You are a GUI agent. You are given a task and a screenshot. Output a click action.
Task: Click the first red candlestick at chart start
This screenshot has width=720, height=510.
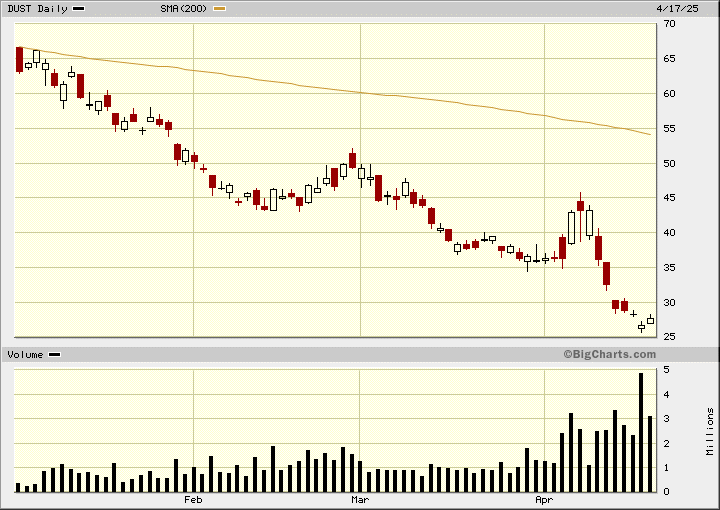(19, 60)
